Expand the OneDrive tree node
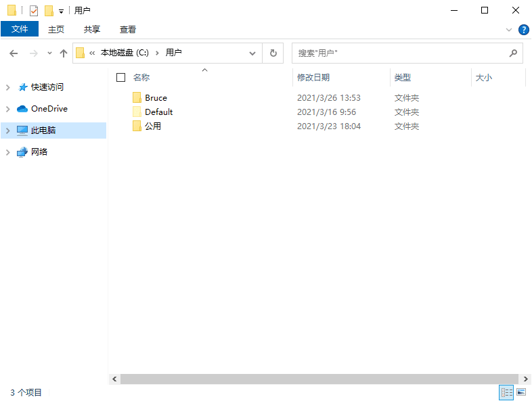 click(x=8, y=109)
